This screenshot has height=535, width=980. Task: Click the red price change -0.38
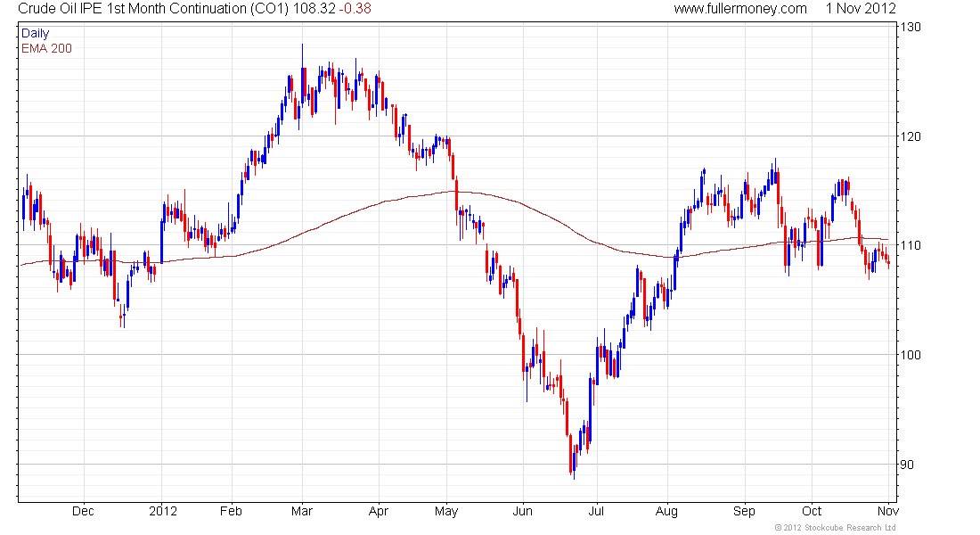[x=357, y=9]
